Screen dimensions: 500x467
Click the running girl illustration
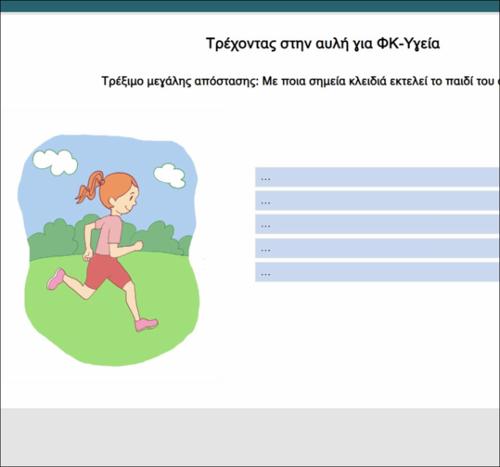click(109, 250)
